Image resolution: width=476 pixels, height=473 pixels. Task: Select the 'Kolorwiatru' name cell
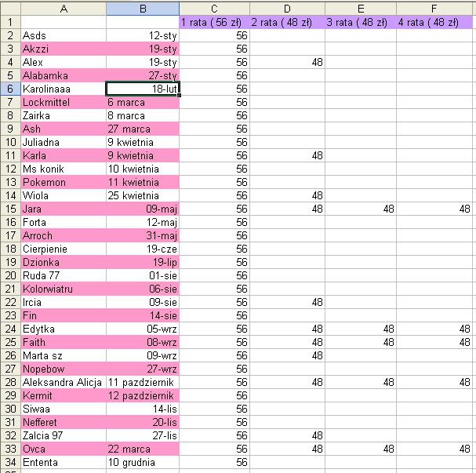pos(64,289)
